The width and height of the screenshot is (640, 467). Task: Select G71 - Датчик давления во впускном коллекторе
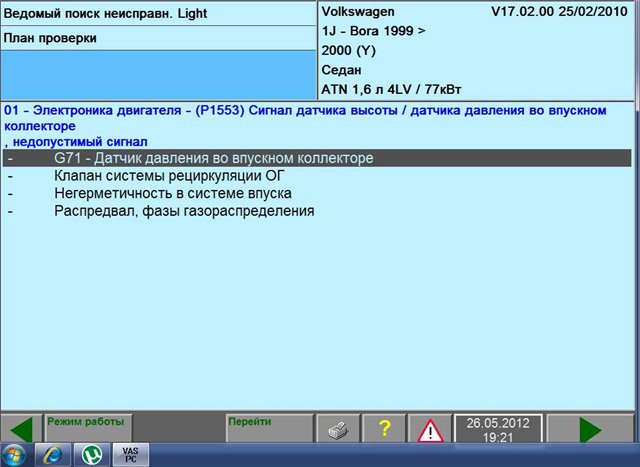pos(214,158)
